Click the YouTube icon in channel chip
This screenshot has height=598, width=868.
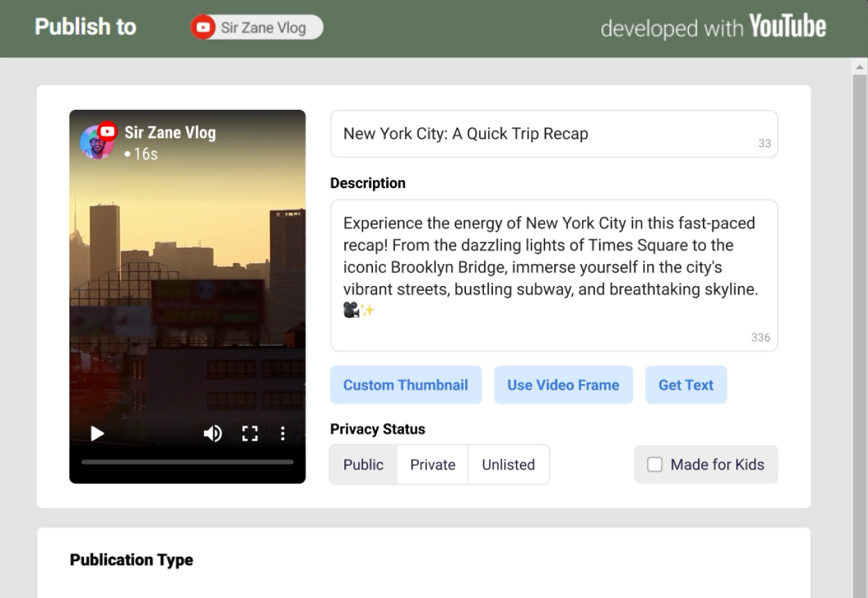[x=203, y=28]
